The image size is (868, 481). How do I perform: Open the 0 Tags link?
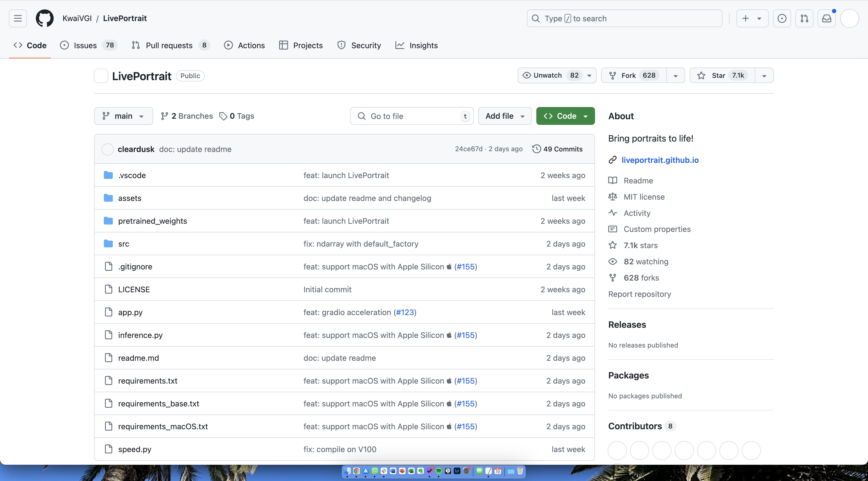(236, 116)
